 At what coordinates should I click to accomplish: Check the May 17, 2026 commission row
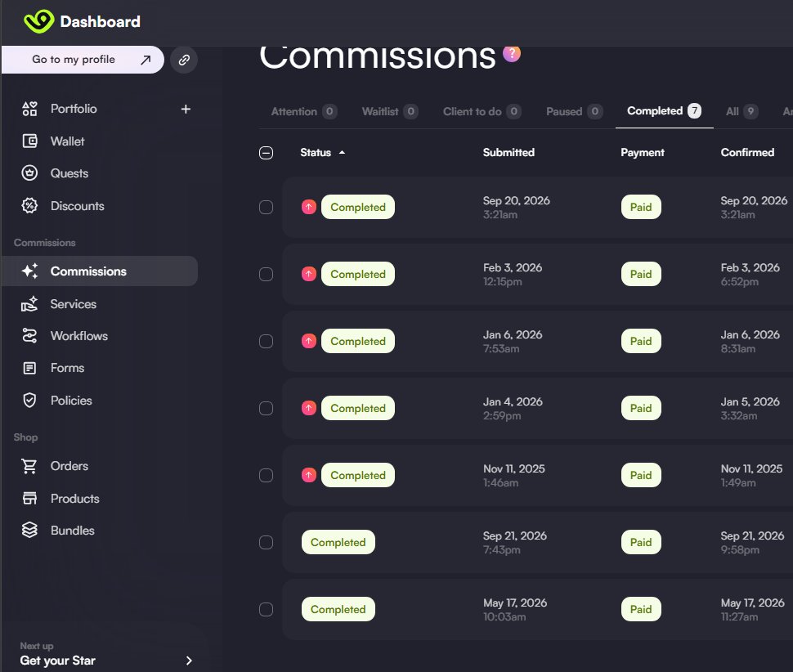tap(266, 609)
